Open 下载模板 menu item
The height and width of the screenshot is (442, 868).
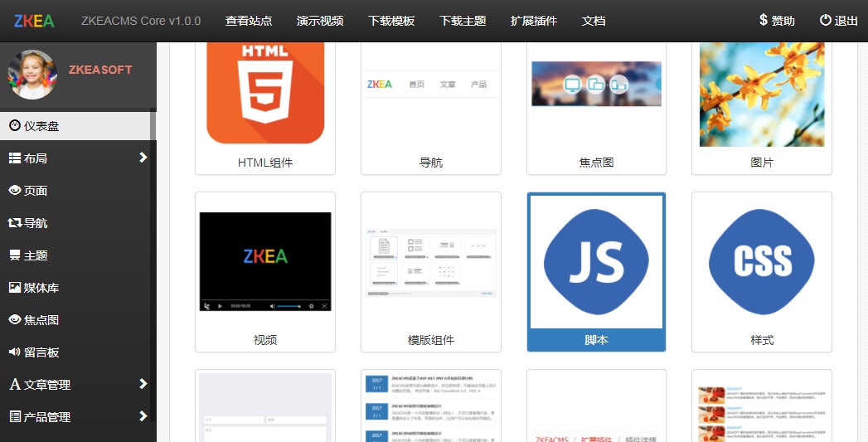[391, 21]
